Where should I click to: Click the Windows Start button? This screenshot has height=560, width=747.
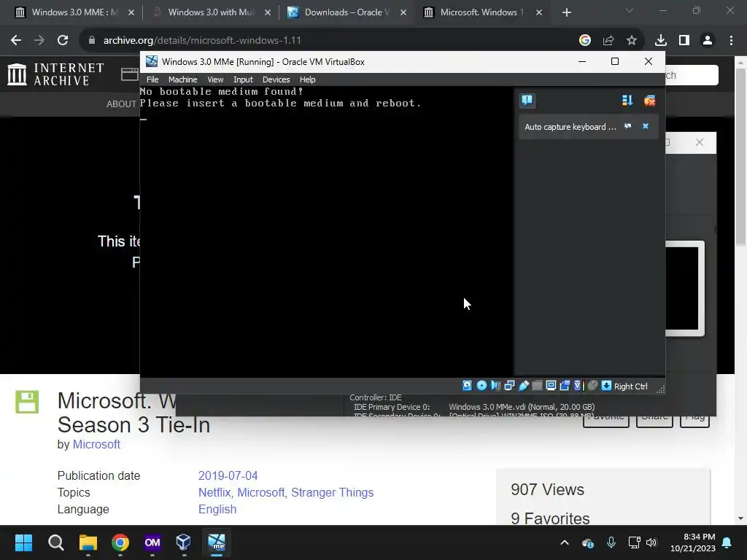point(23,542)
